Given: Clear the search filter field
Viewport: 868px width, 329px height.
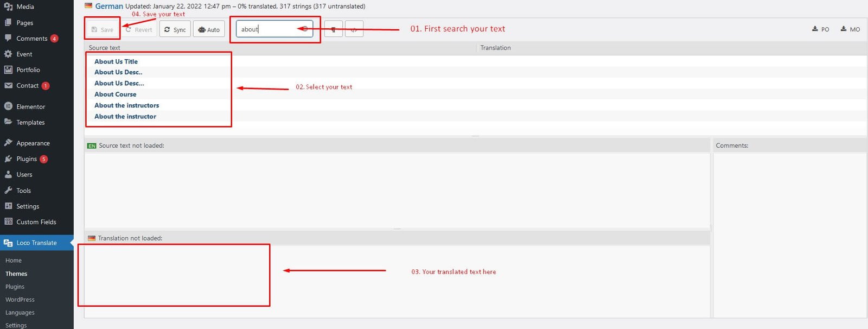Looking at the screenshot, I should (x=305, y=29).
